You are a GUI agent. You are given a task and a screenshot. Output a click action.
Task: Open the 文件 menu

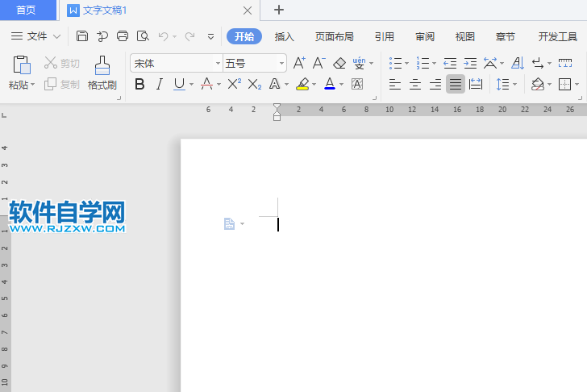coord(35,36)
